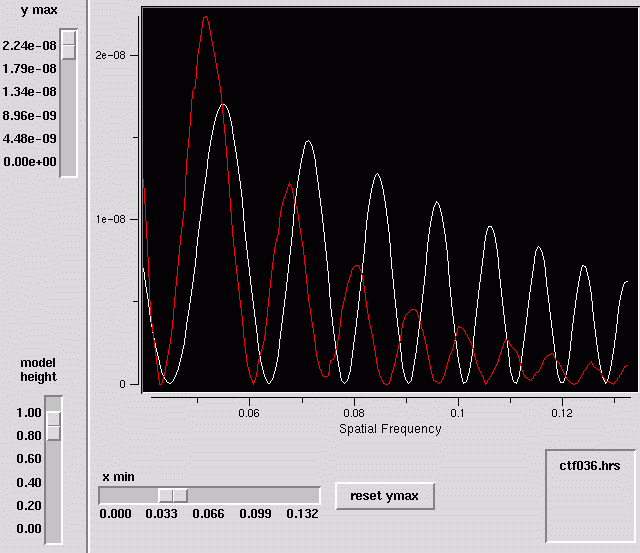Click the 1.79e-08 y max scale label

(x=29, y=69)
